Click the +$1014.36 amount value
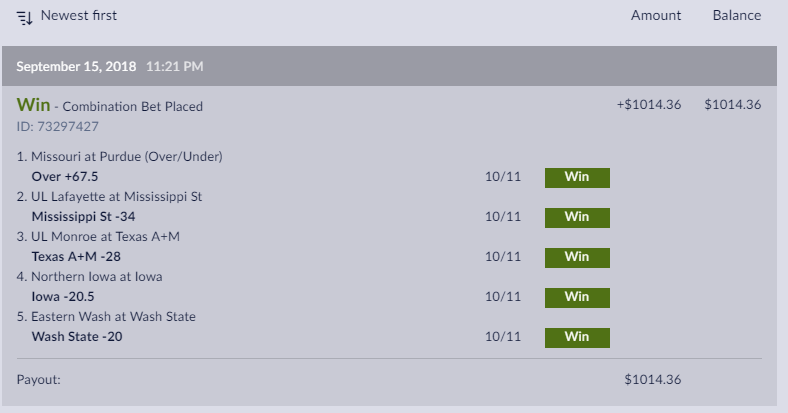The width and height of the screenshot is (788, 413). [x=648, y=105]
